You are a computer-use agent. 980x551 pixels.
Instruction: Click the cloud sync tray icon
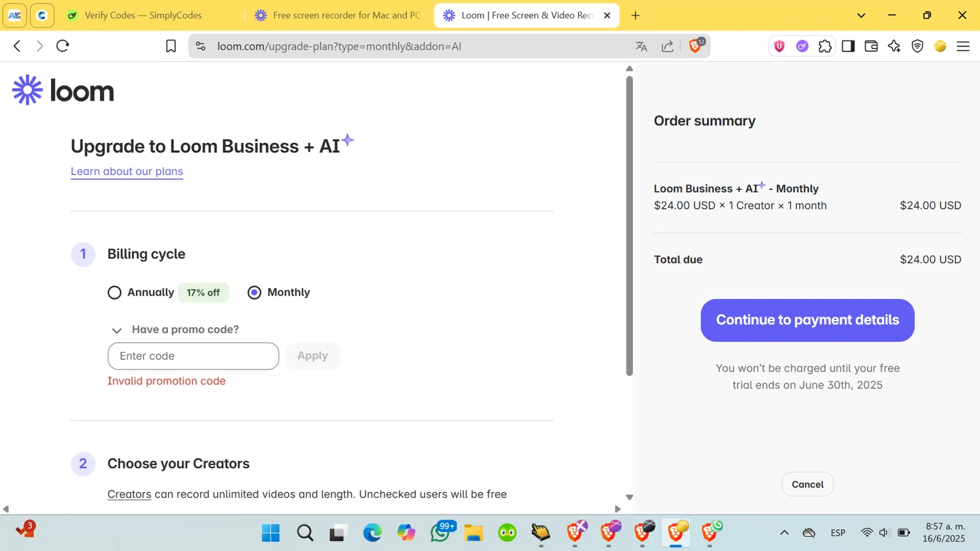pyautogui.click(x=809, y=533)
